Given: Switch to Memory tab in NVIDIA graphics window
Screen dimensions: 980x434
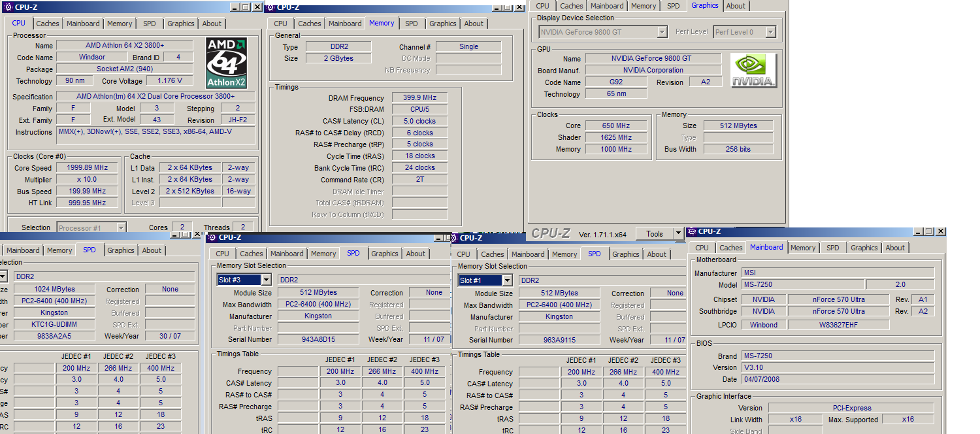Looking at the screenshot, I should [644, 6].
